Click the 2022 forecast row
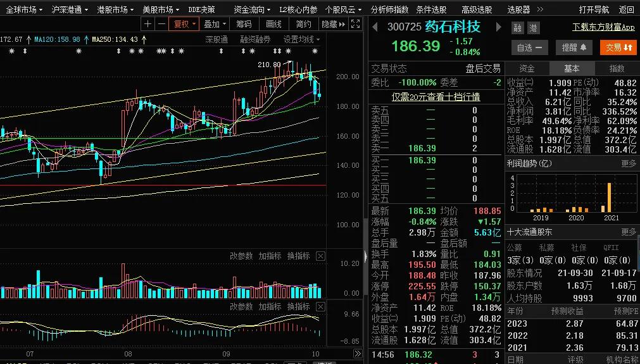 click(x=572, y=336)
